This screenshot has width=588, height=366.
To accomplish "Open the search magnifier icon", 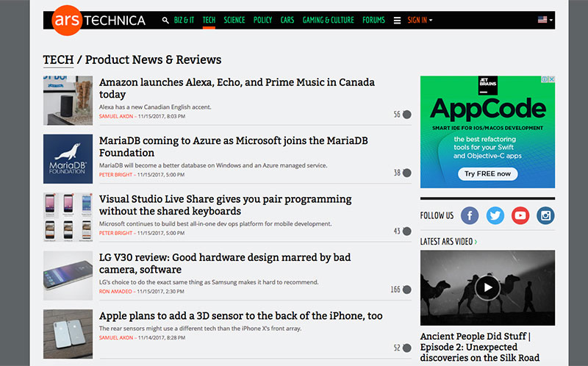I will tap(165, 21).
